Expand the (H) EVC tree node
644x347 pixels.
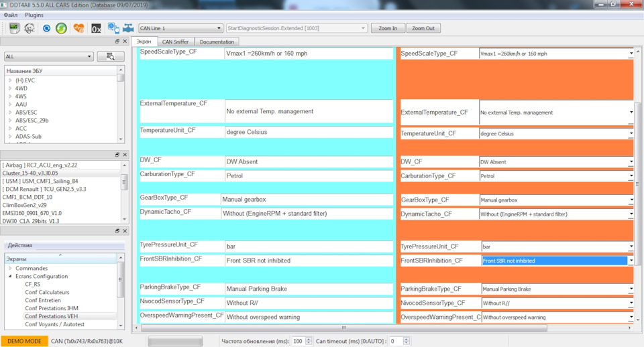click(10, 80)
